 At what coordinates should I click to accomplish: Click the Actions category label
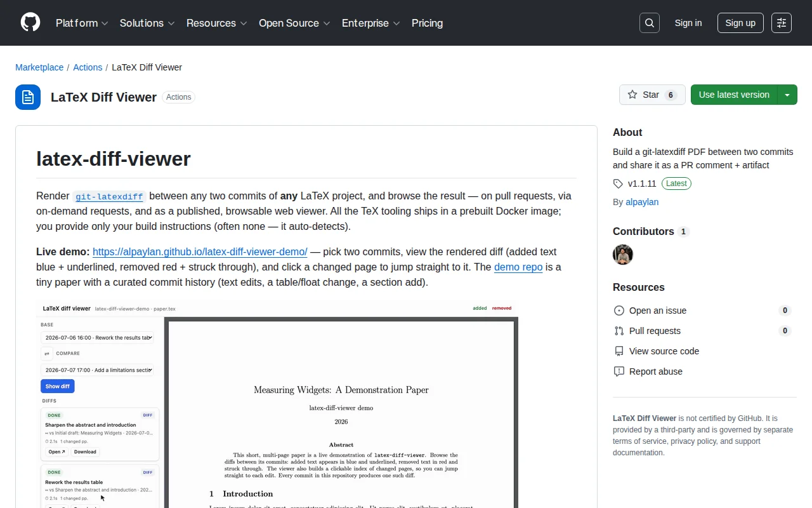coord(179,97)
